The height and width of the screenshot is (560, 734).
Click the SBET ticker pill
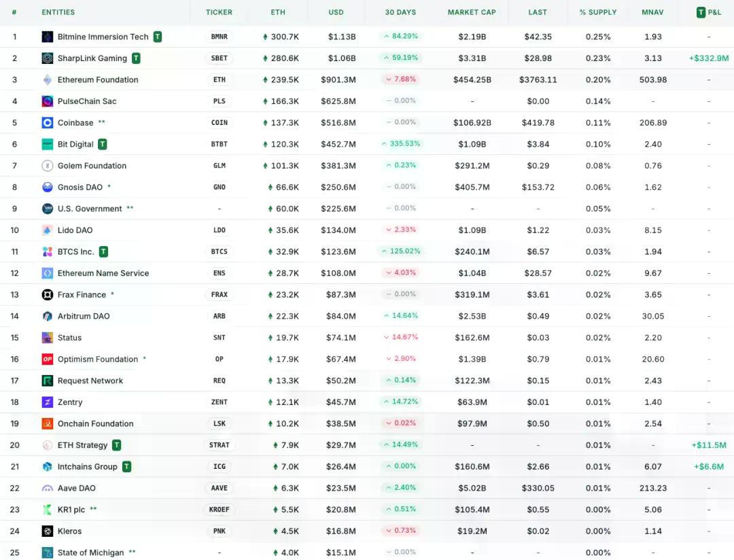coord(219,58)
